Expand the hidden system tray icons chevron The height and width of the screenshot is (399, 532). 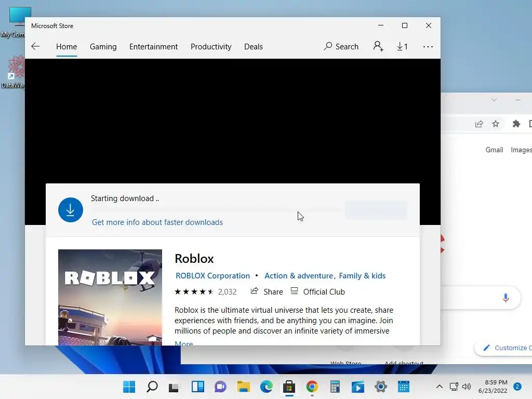point(440,387)
